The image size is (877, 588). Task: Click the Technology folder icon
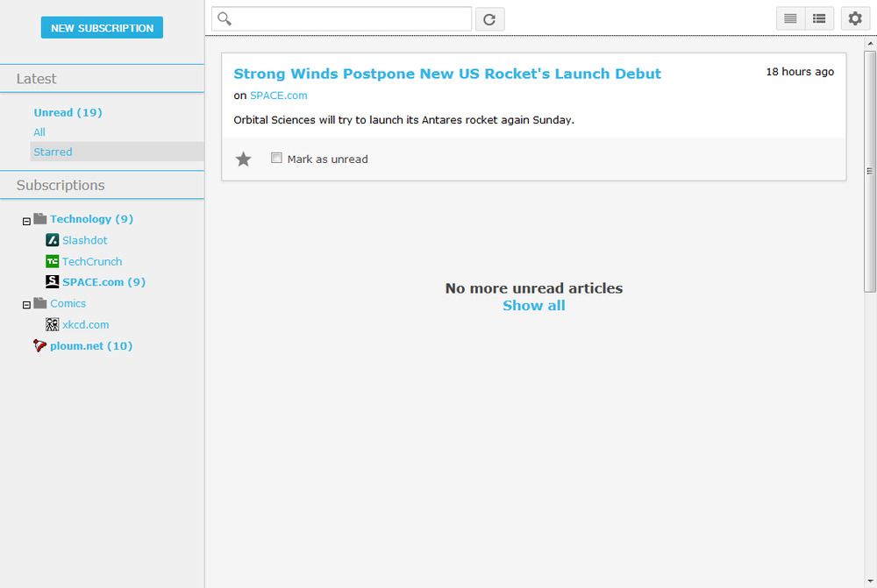tap(39, 218)
